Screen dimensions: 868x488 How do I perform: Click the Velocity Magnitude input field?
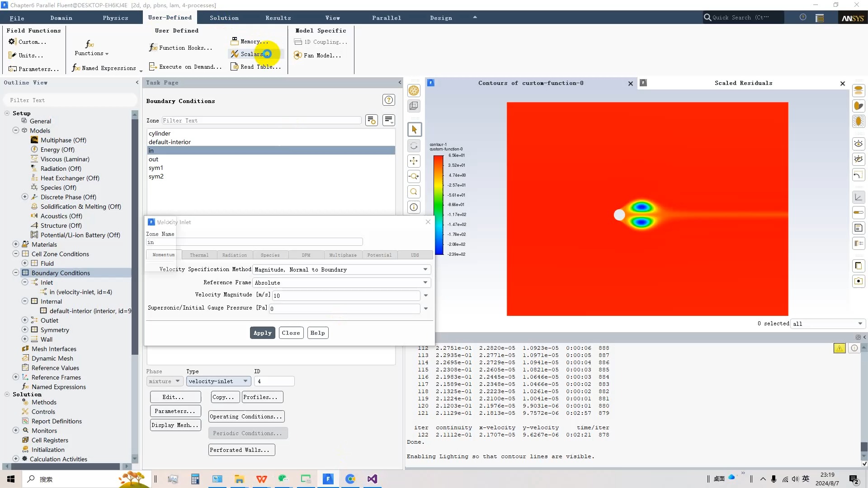346,296
